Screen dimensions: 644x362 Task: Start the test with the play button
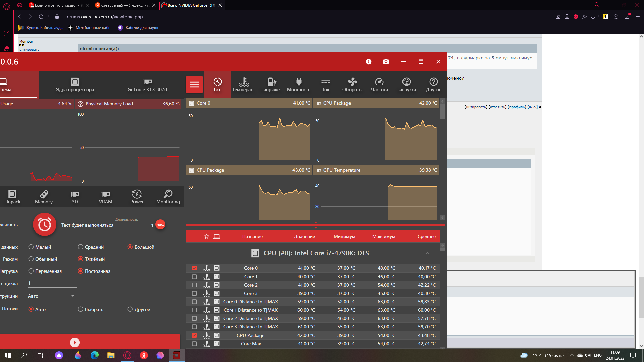[x=75, y=342]
